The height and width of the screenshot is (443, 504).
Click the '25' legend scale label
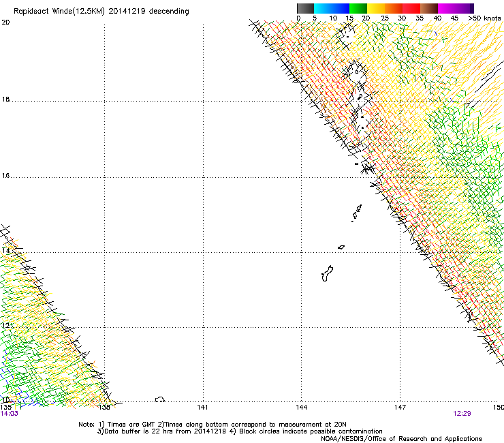(x=385, y=18)
